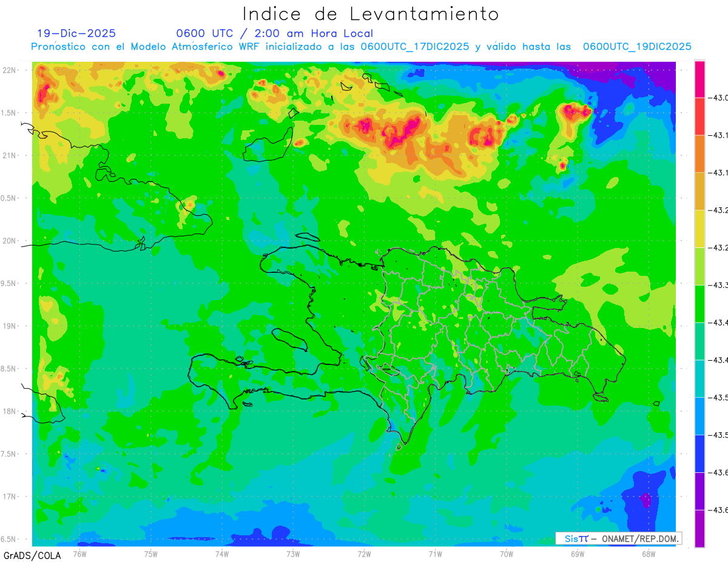Viewport: 728px width, 562px height.
Task: Click the red legend color swatch
Action: (x=699, y=116)
